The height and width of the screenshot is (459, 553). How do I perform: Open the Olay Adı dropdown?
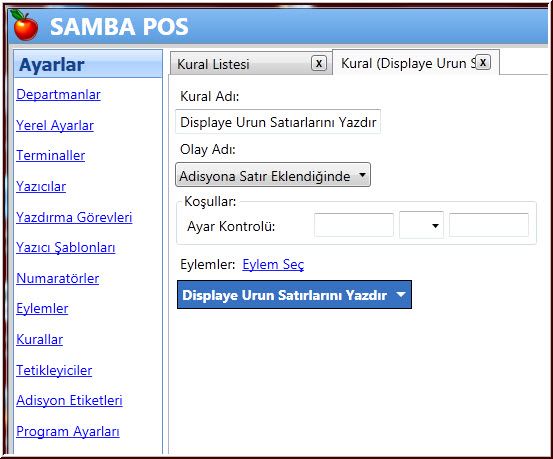coord(273,175)
